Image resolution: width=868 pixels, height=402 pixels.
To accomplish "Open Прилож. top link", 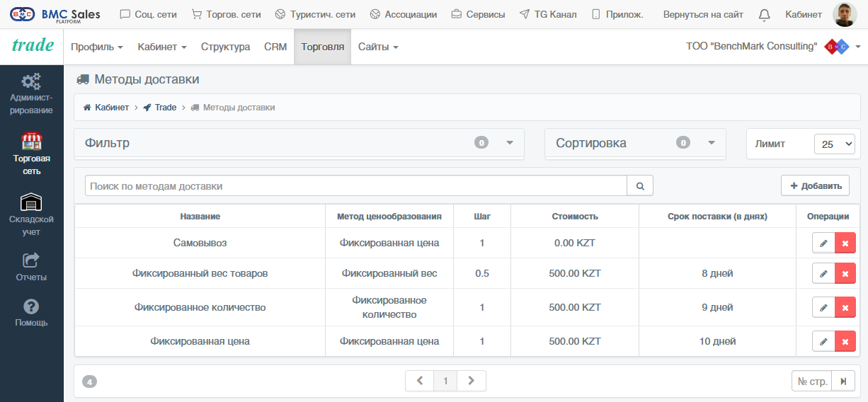I will pos(617,14).
